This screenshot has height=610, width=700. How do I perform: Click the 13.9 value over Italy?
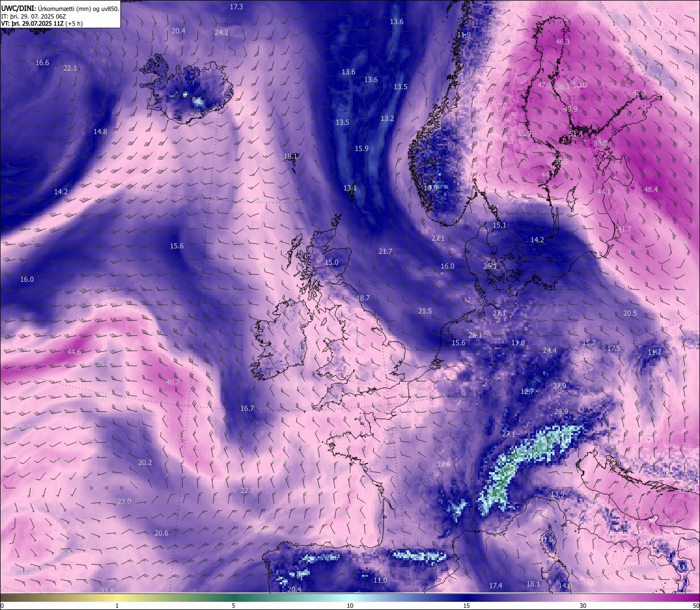click(x=557, y=494)
